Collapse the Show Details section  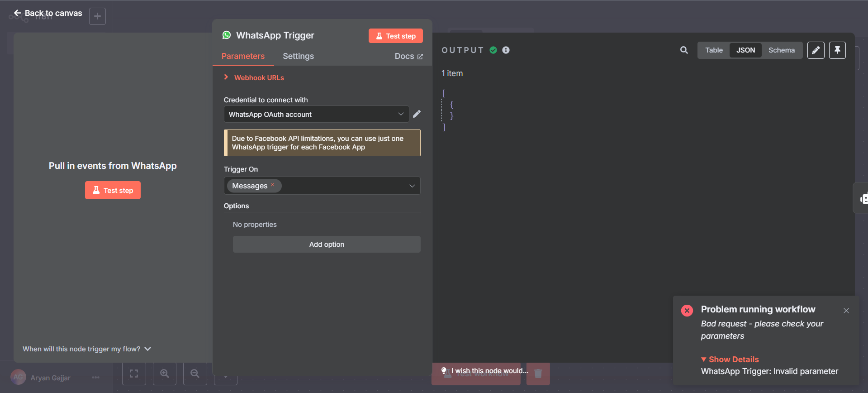point(730,359)
